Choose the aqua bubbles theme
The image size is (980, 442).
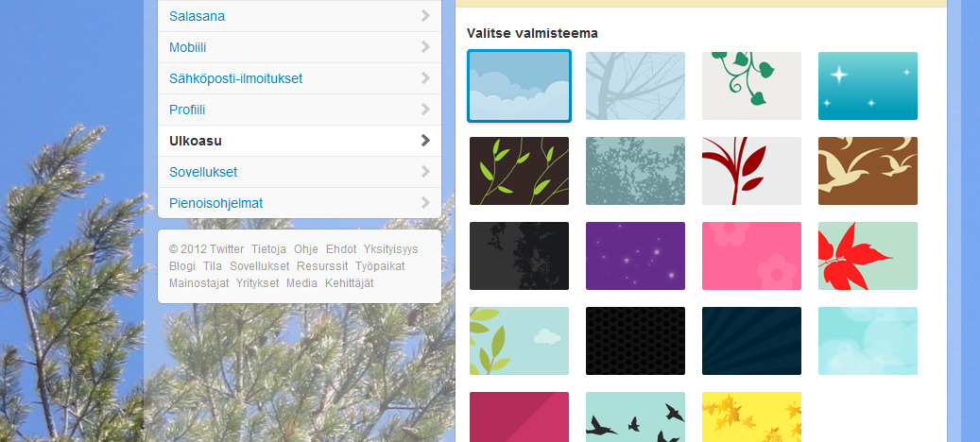click(x=868, y=341)
